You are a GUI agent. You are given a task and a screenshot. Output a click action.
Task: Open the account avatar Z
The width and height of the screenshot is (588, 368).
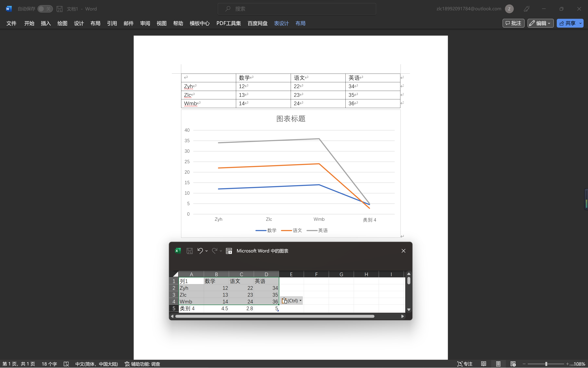509,9
